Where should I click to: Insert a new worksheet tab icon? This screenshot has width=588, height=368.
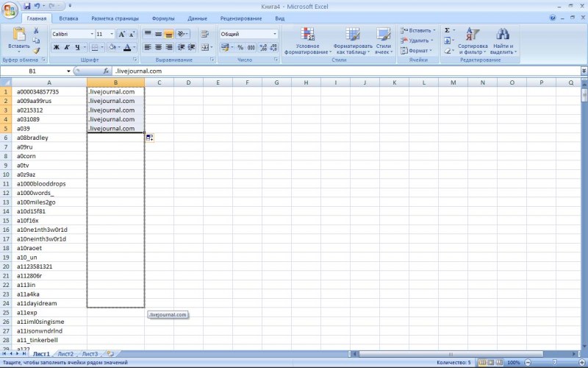click(110, 354)
